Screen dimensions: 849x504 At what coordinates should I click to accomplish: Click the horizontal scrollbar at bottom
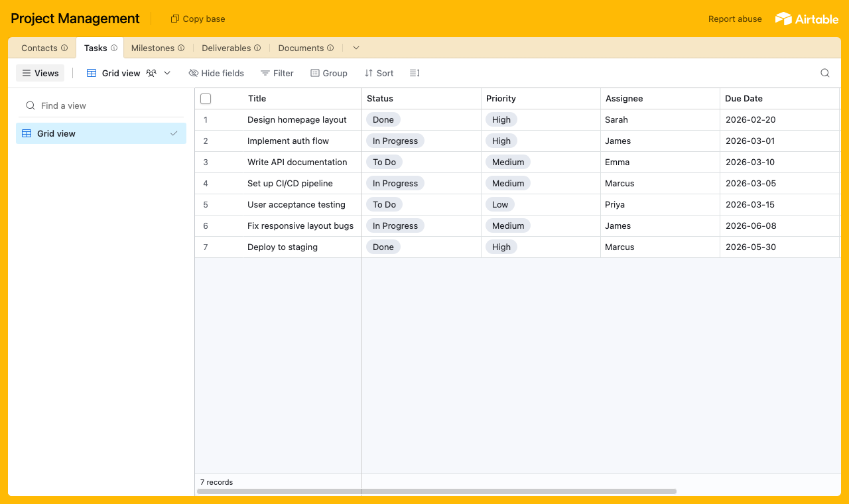pos(436,491)
